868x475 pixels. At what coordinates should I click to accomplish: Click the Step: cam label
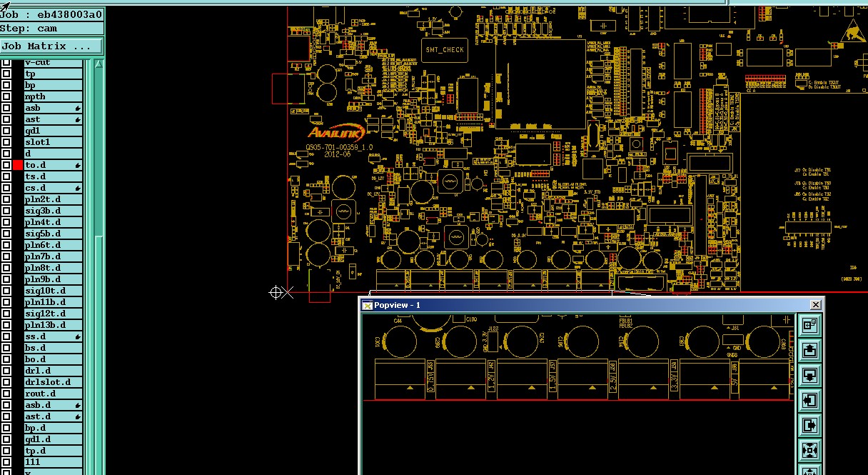pos(51,29)
